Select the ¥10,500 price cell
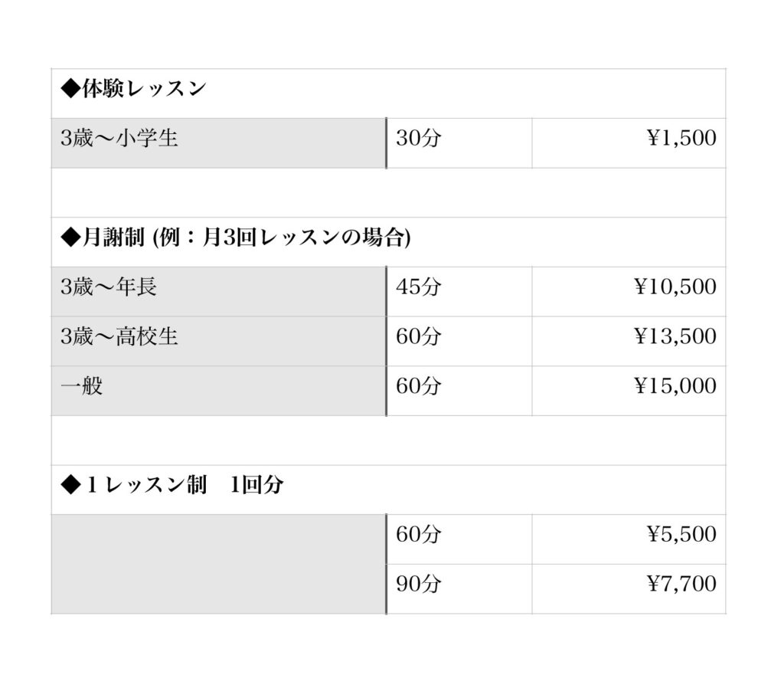The height and width of the screenshot is (678, 784). pos(629,292)
